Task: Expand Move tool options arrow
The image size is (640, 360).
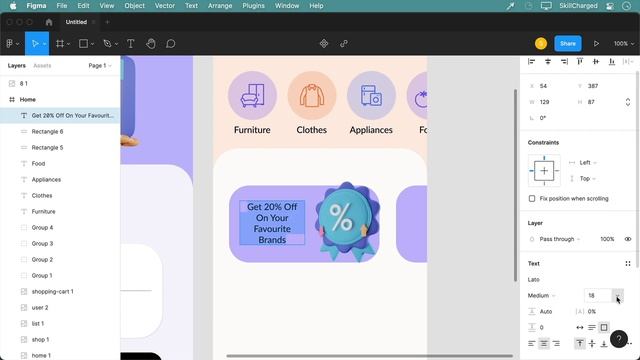Action: click(44, 44)
